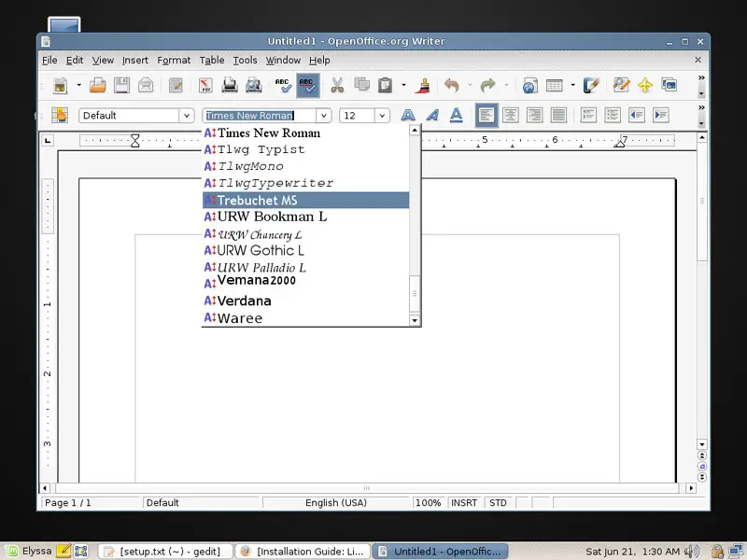Select Centered paragraph alignment
This screenshot has height=560, width=747.
pos(511,115)
